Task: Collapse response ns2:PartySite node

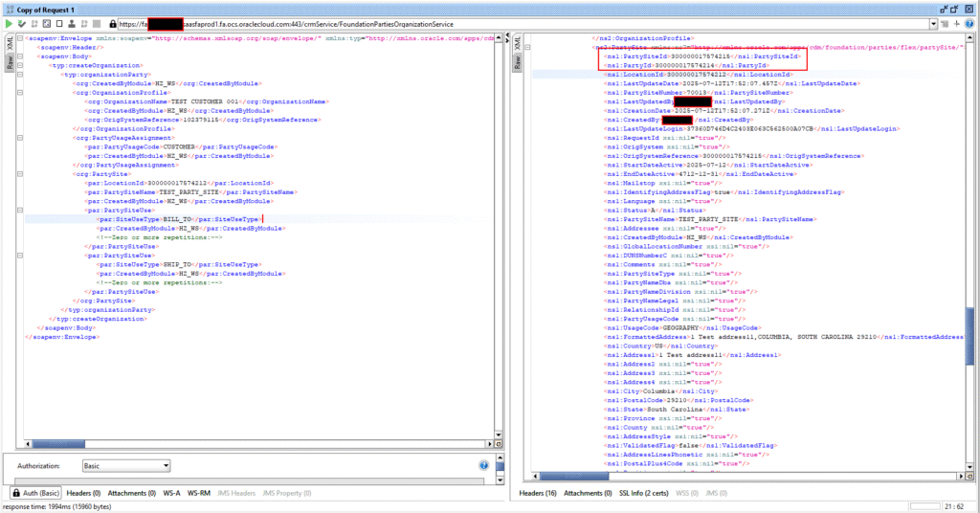Action: point(528,47)
